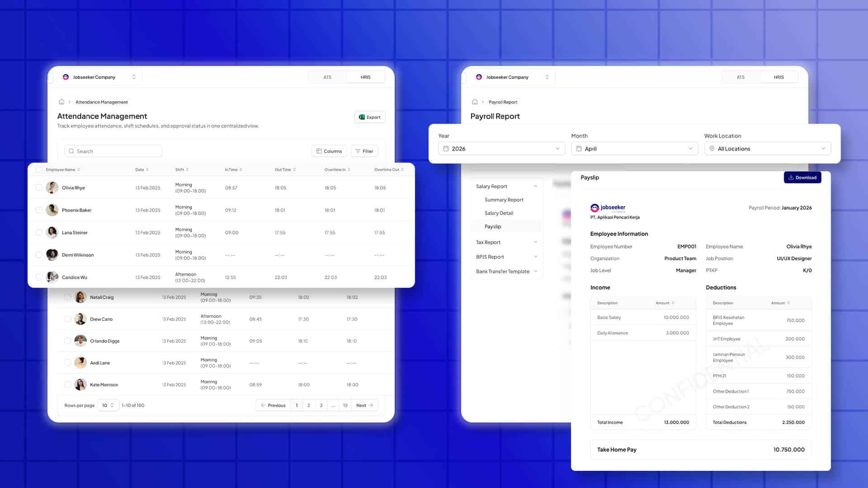
Task: Sort by In Time column arrows
Action: pyautogui.click(x=241, y=170)
